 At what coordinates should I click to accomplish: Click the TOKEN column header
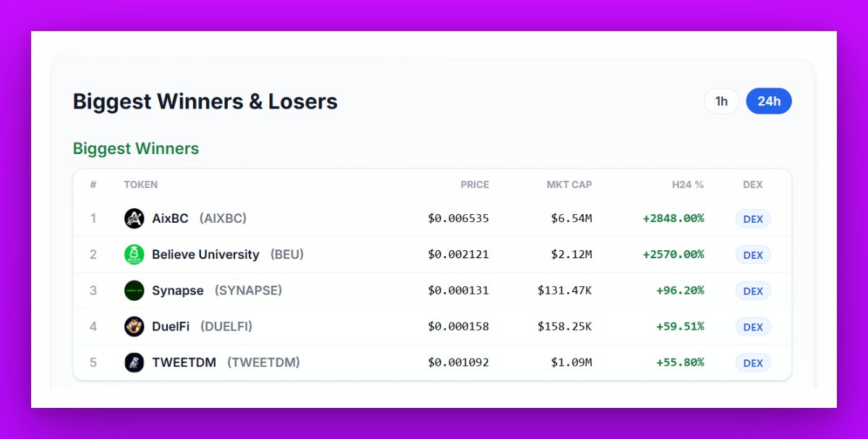(x=140, y=184)
